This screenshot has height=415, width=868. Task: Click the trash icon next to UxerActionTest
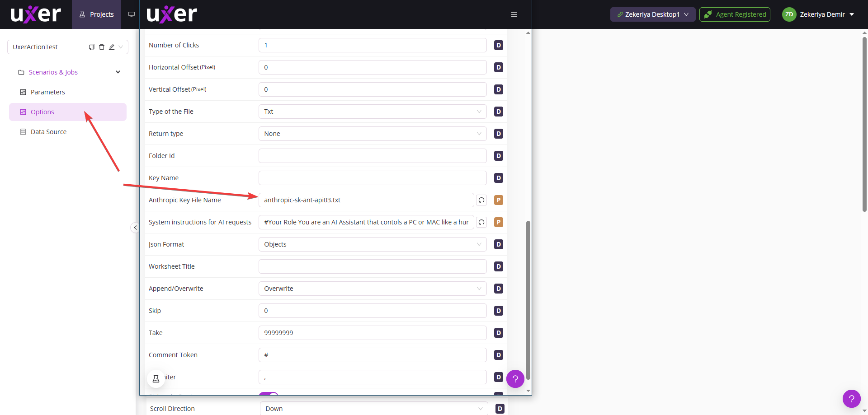click(102, 47)
